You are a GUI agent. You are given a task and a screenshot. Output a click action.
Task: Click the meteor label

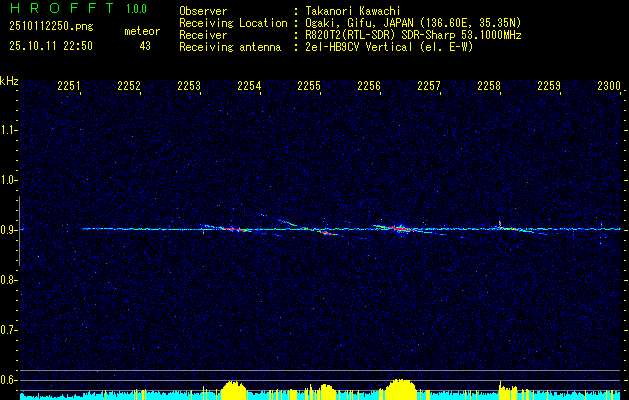[x=142, y=31]
